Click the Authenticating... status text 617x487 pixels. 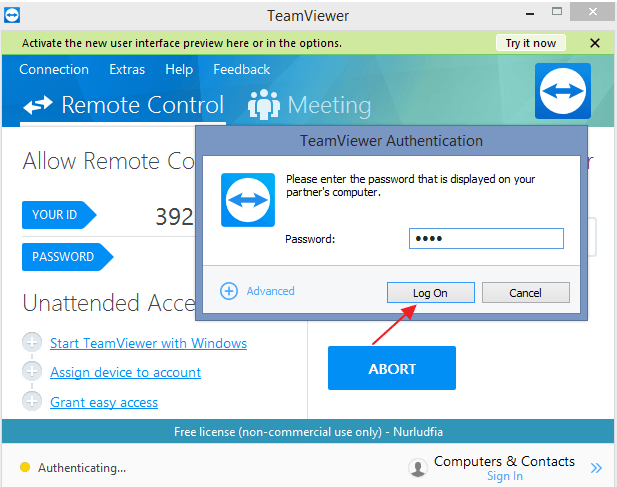(x=82, y=468)
